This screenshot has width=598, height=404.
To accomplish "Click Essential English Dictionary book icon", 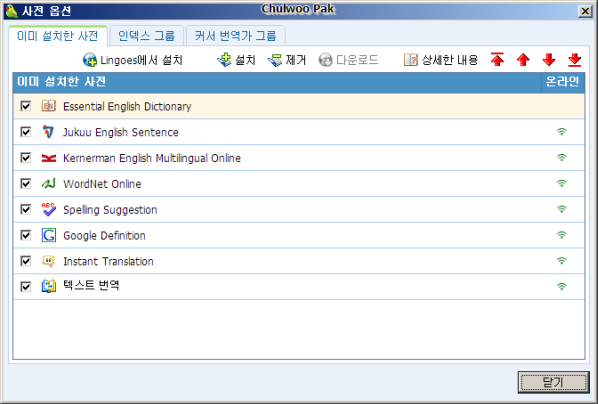I will 48,106.
